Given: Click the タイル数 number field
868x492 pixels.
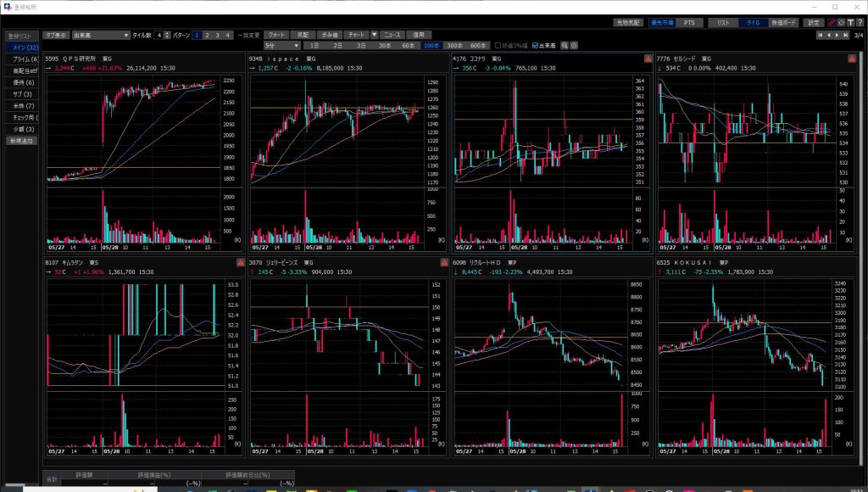Looking at the screenshot, I should (159, 35).
